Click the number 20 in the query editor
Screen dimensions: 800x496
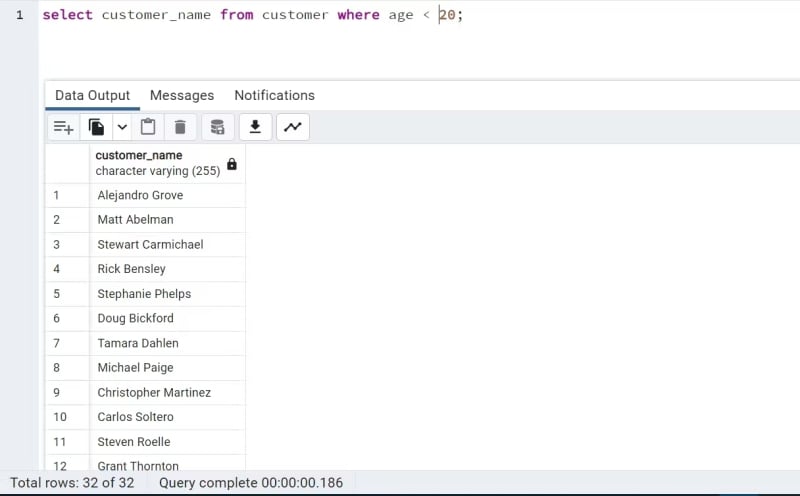click(x=447, y=15)
